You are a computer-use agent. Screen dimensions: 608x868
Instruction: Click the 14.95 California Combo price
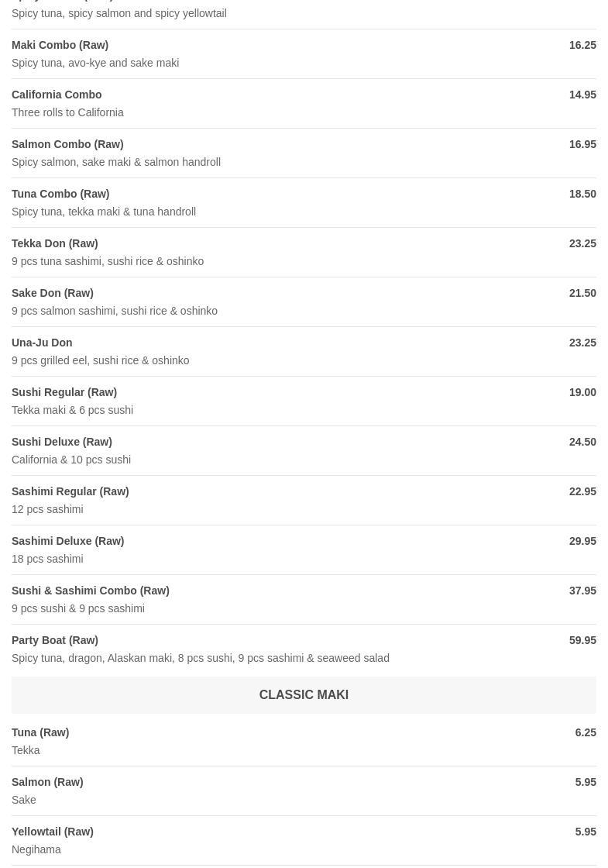point(582,95)
